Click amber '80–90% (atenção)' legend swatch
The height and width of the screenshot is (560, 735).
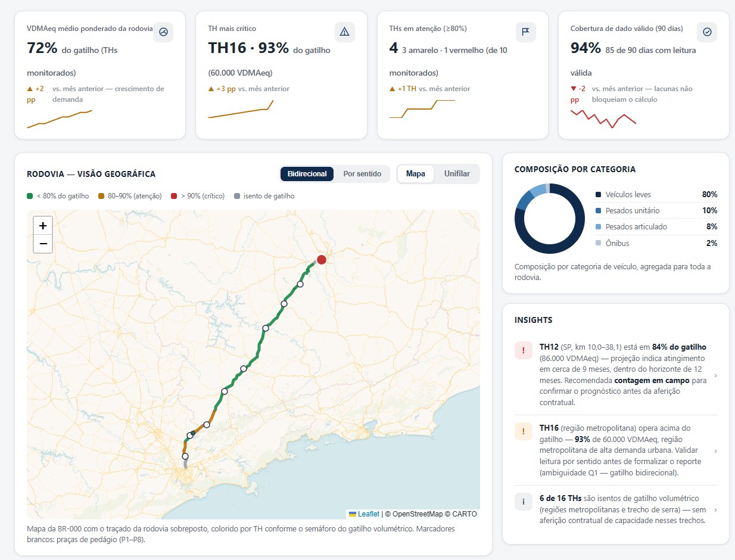coord(101,196)
